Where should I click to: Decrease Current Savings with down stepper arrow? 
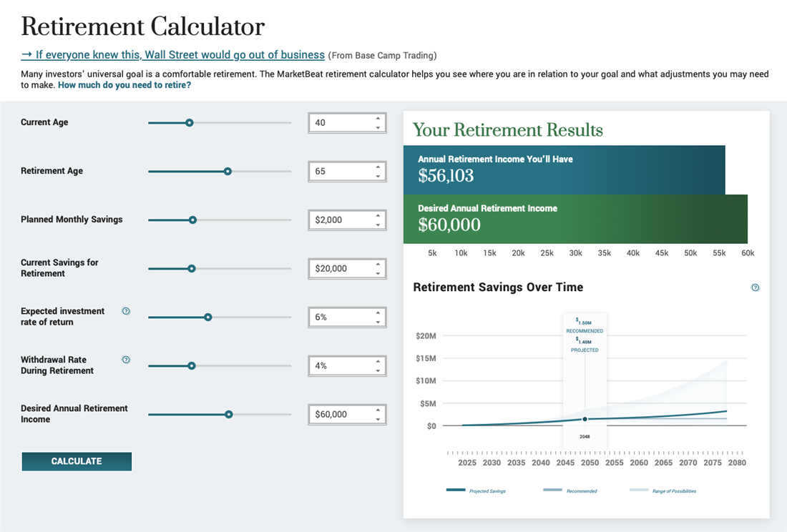coord(378,273)
